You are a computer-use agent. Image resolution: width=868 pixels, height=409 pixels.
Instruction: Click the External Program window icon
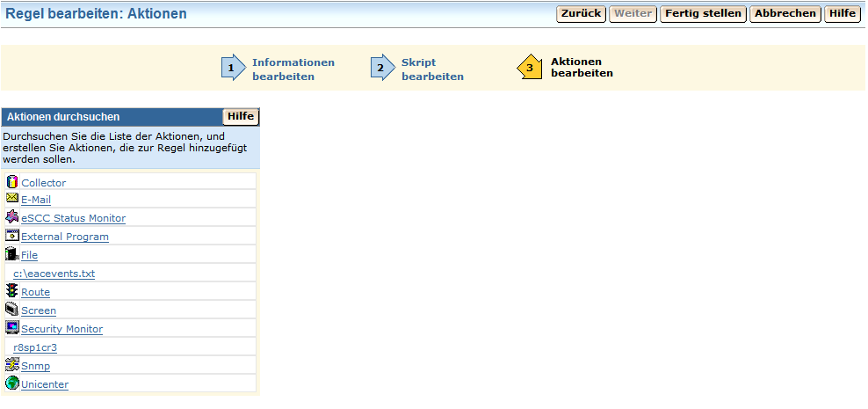(x=12, y=235)
